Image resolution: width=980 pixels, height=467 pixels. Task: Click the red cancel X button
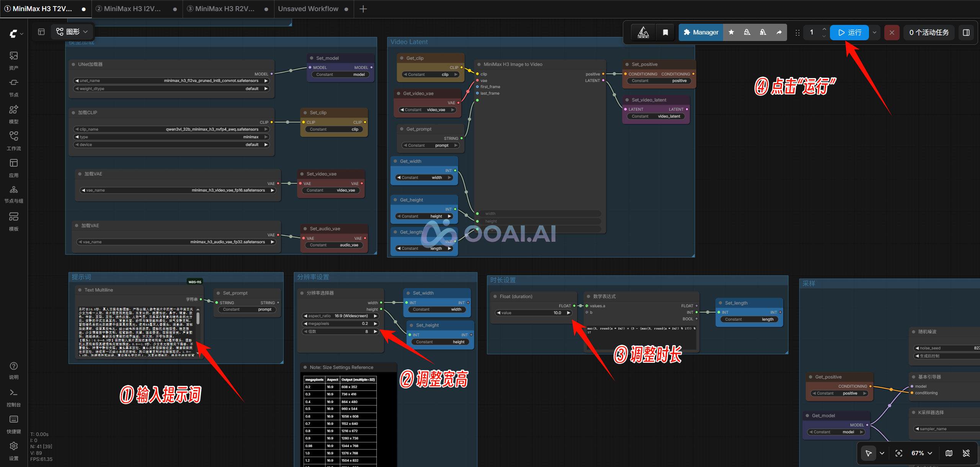pos(892,33)
